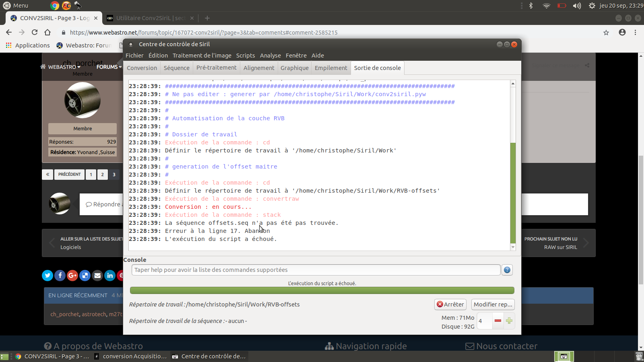Open the system Menu
644x362 pixels.
(16, 6)
